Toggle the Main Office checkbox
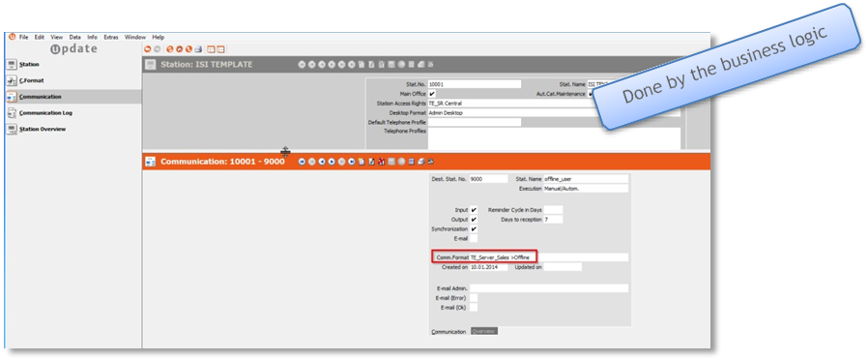The width and height of the screenshot is (868, 361). [432, 94]
